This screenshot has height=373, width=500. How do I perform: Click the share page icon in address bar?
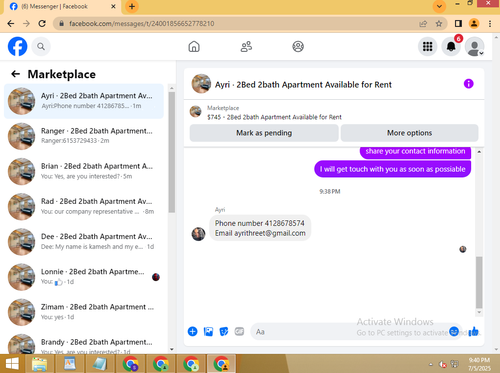423,24
